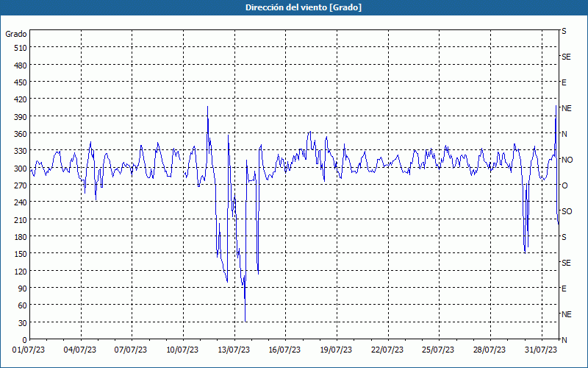Click the 19/07/23 date label

tap(336, 350)
